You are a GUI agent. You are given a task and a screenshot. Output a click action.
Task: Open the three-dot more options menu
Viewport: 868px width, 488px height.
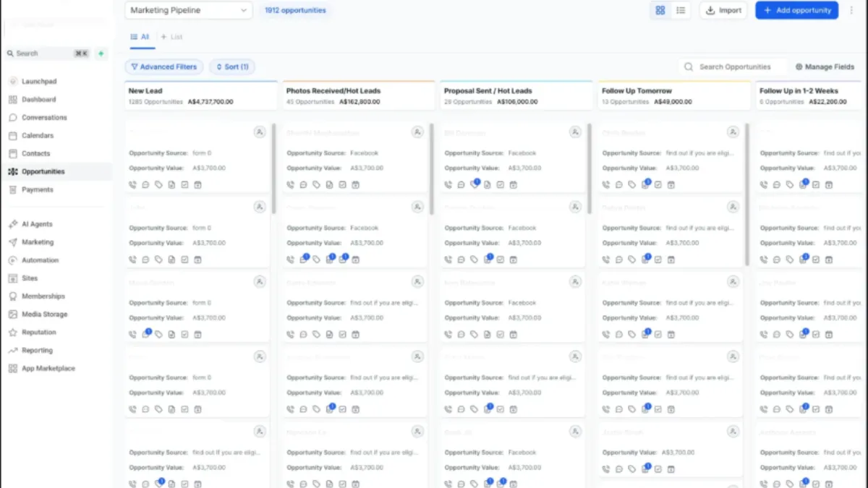851,10
